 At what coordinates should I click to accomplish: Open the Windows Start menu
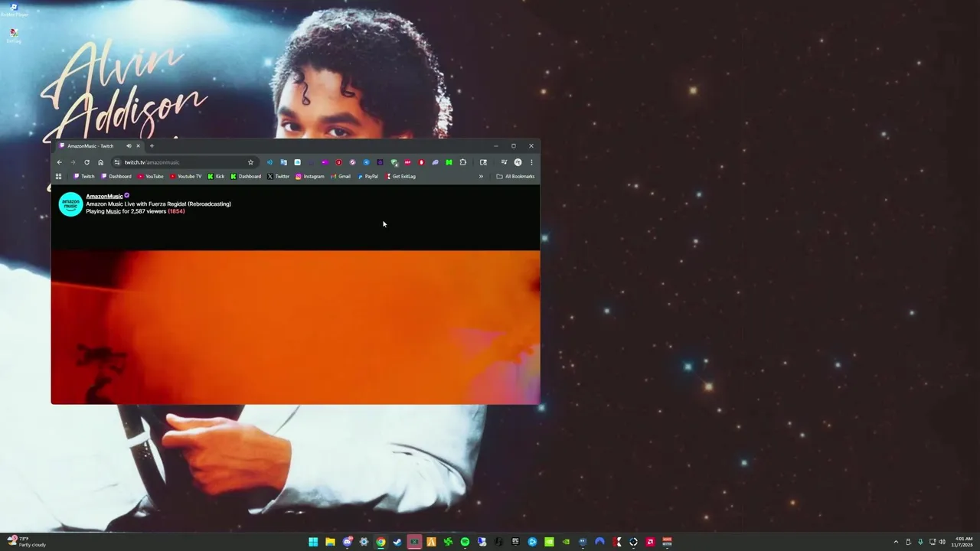pos(313,542)
